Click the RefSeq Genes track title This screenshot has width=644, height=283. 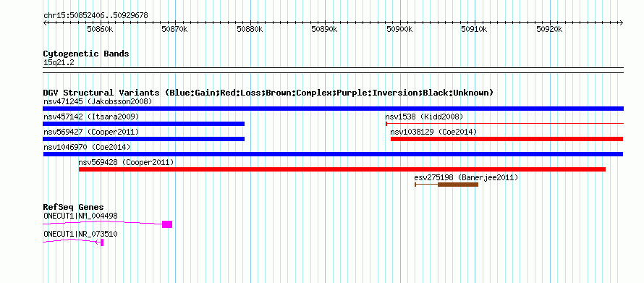pyautogui.click(x=73, y=207)
